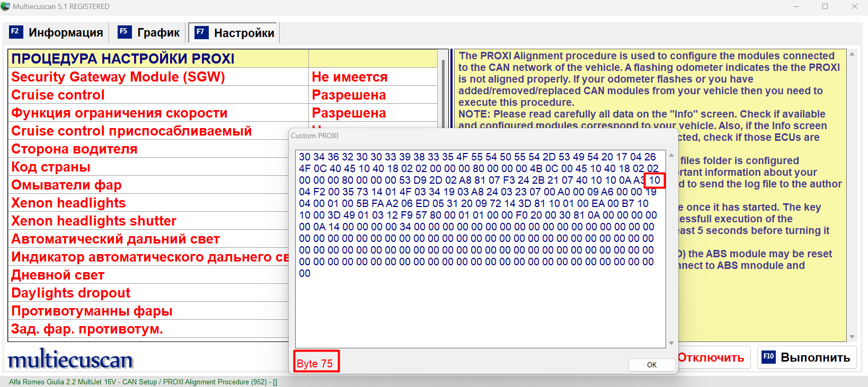Click the Выполнить button
The image size is (868, 387).
tap(807, 357)
